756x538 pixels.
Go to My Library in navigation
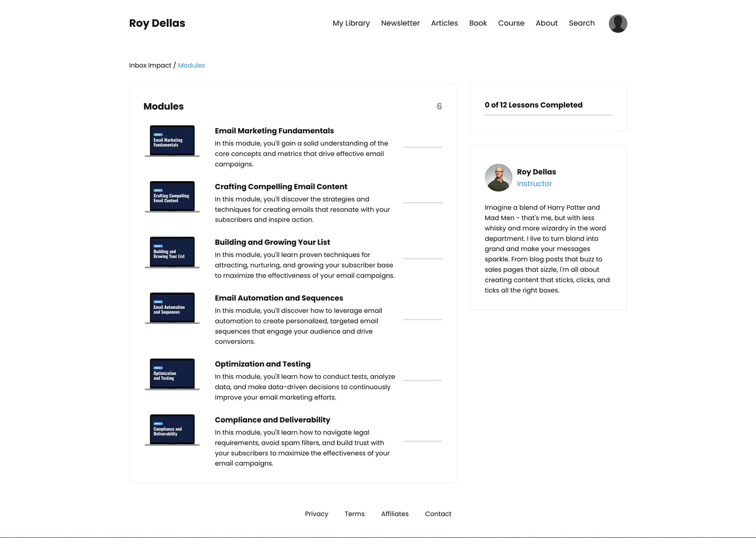[x=351, y=23]
